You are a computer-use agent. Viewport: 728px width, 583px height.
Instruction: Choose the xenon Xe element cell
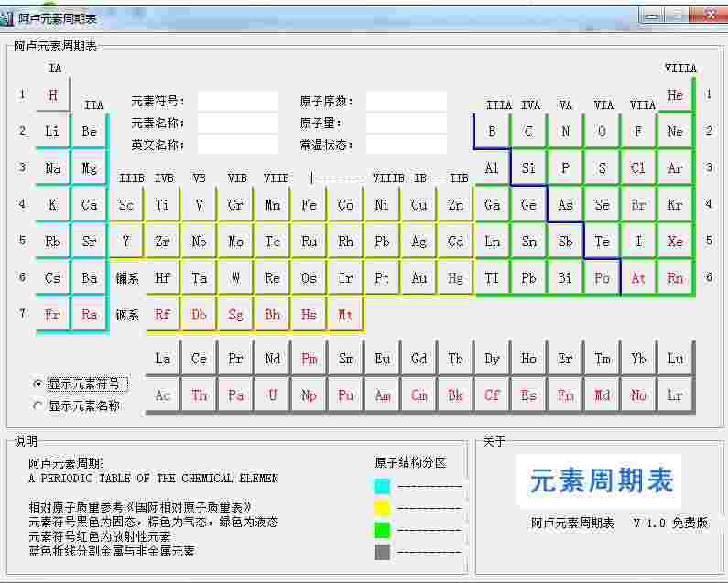click(x=676, y=242)
